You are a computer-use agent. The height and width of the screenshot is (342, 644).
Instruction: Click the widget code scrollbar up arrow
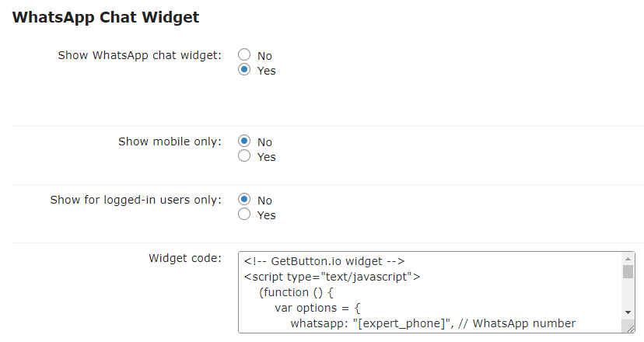click(628, 259)
